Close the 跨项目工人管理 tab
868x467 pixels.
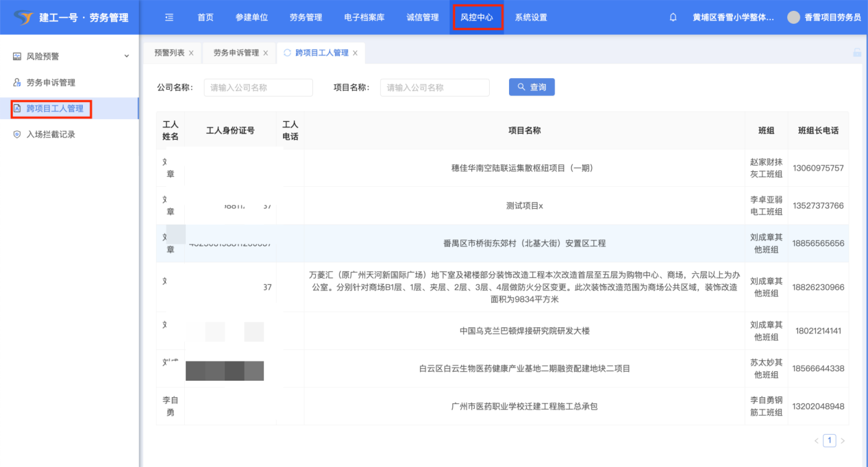[355, 53]
